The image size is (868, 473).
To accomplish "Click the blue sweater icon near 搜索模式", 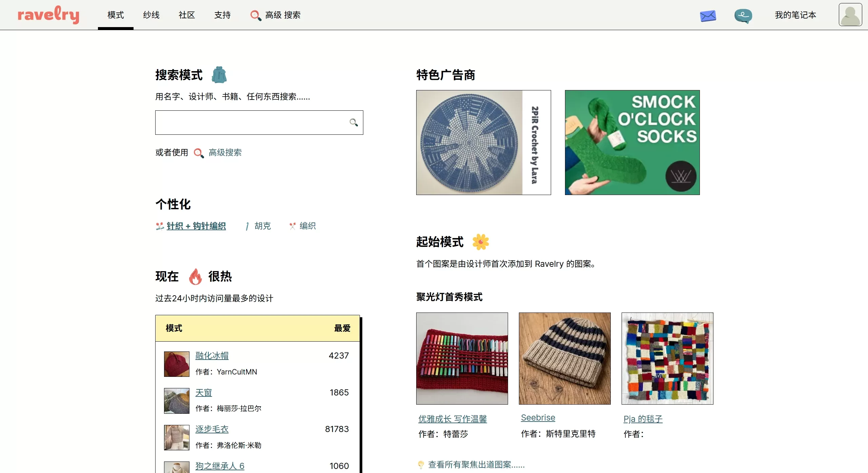I will (219, 75).
